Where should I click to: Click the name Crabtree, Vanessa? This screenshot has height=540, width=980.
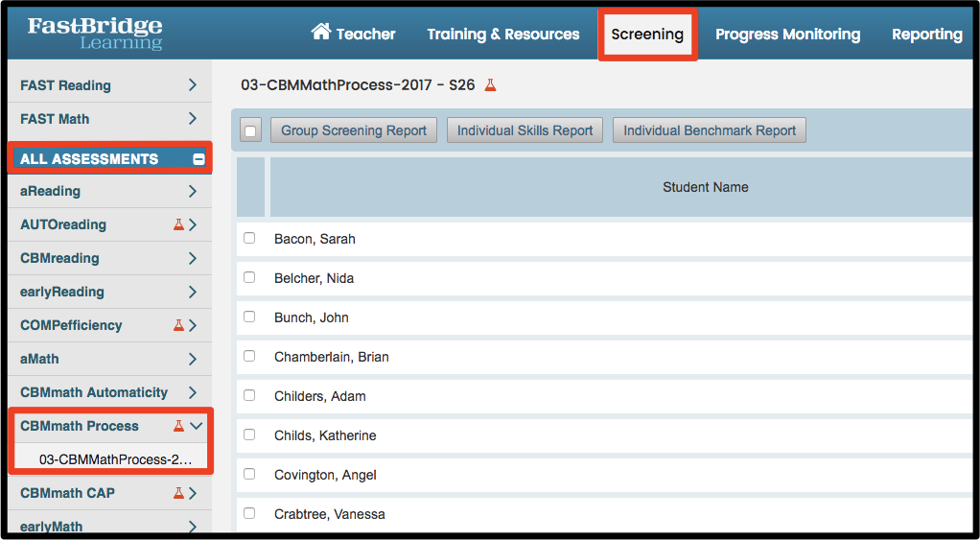pyautogui.click(x=329, y=514)
